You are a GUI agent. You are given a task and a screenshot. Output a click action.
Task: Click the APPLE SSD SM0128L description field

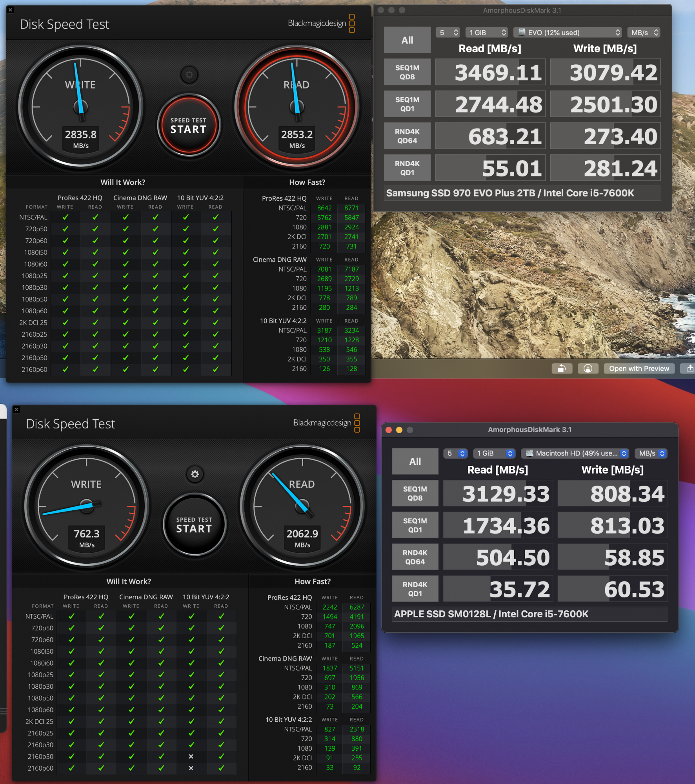529,614
